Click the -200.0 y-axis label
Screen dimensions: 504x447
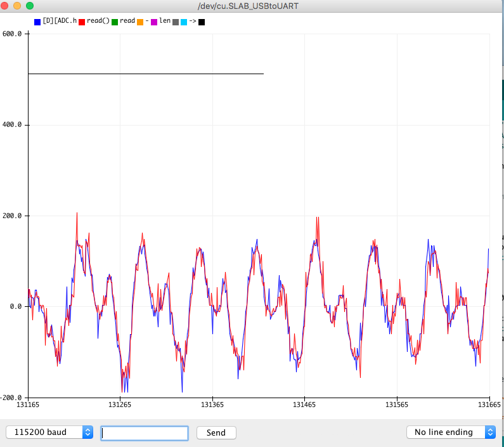pos(11,398)
